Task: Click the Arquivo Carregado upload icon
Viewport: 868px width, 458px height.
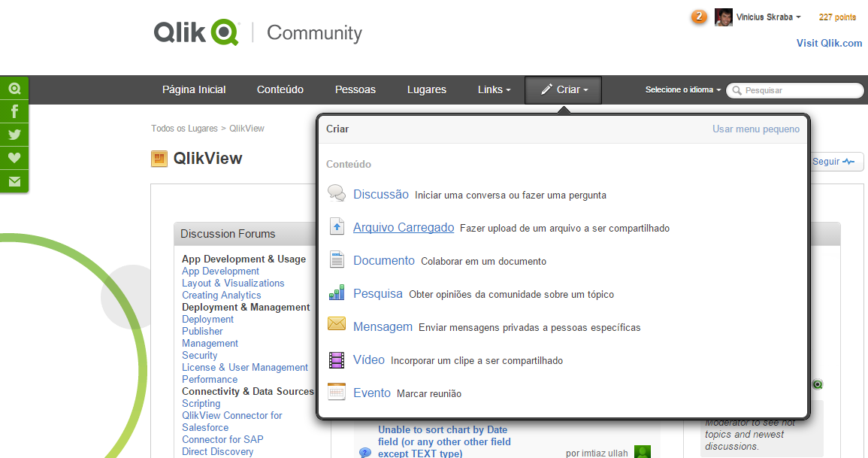Action: pos(337,226)
